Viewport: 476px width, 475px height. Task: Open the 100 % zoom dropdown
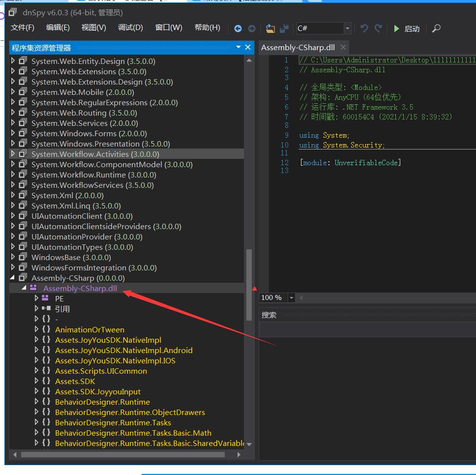(292, 298)
